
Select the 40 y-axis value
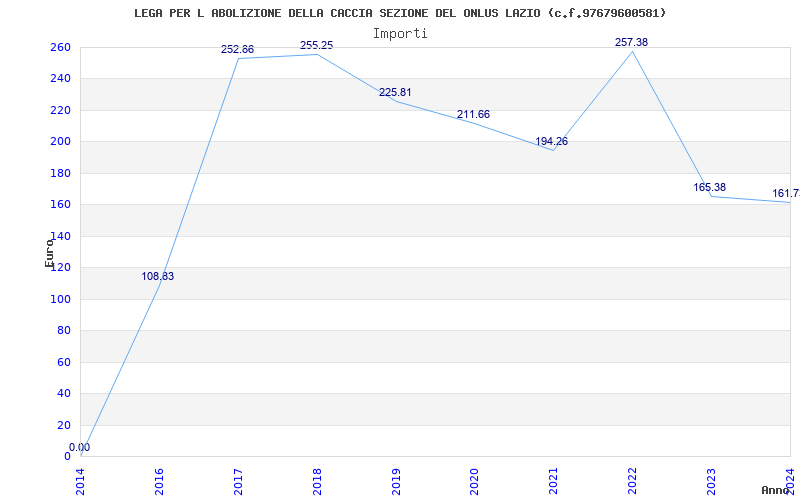pos(63,393)
